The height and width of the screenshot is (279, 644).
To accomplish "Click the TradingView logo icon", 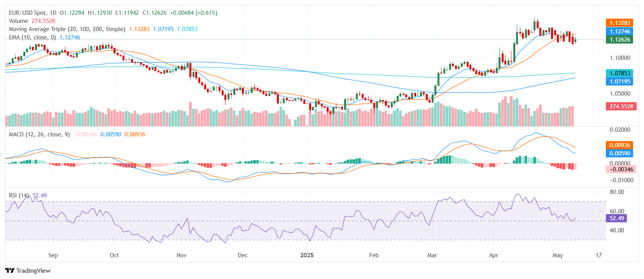I will click(x=10, y=271).
